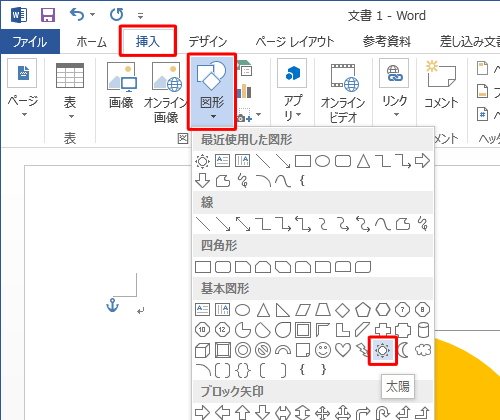Image resolution: width=500 pixels, height=420 pixels.
Task: Expand the ページ dropdown button
Action: point(23,88)
